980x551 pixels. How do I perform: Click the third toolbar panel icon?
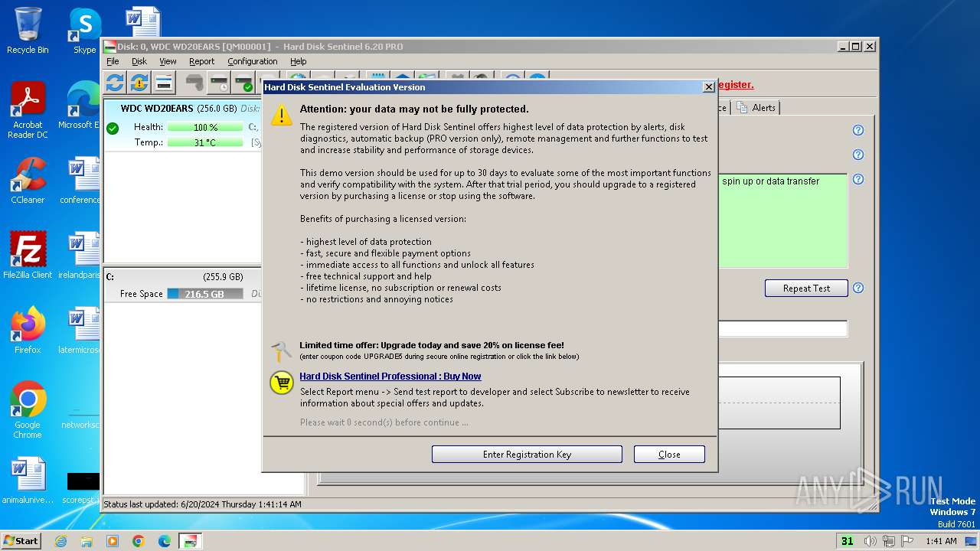point(164,83)
